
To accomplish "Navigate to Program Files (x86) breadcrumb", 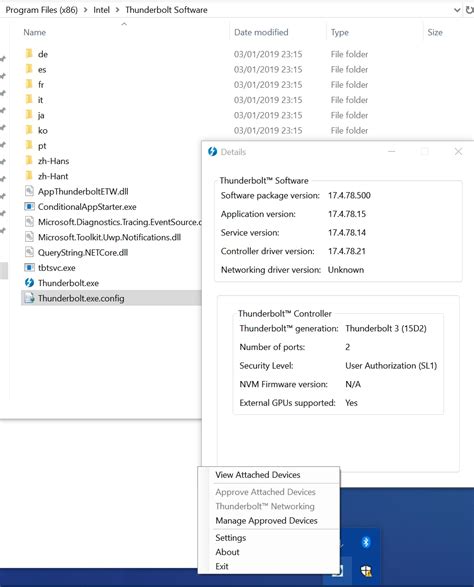I will pos(42,10).
